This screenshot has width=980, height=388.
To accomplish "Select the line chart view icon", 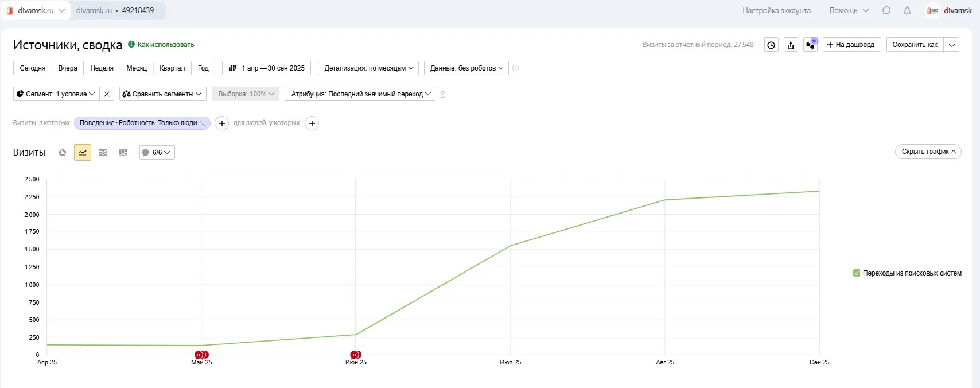I will pos(83,152).
